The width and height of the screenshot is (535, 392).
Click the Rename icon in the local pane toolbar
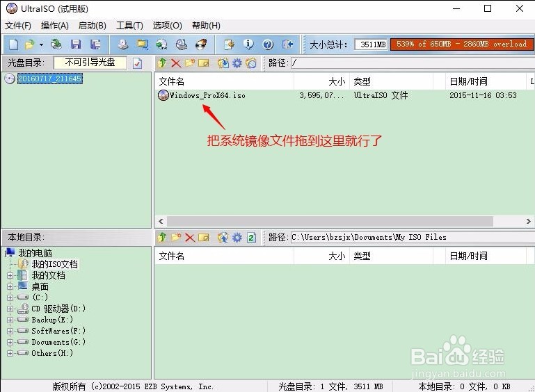[204, 237]
